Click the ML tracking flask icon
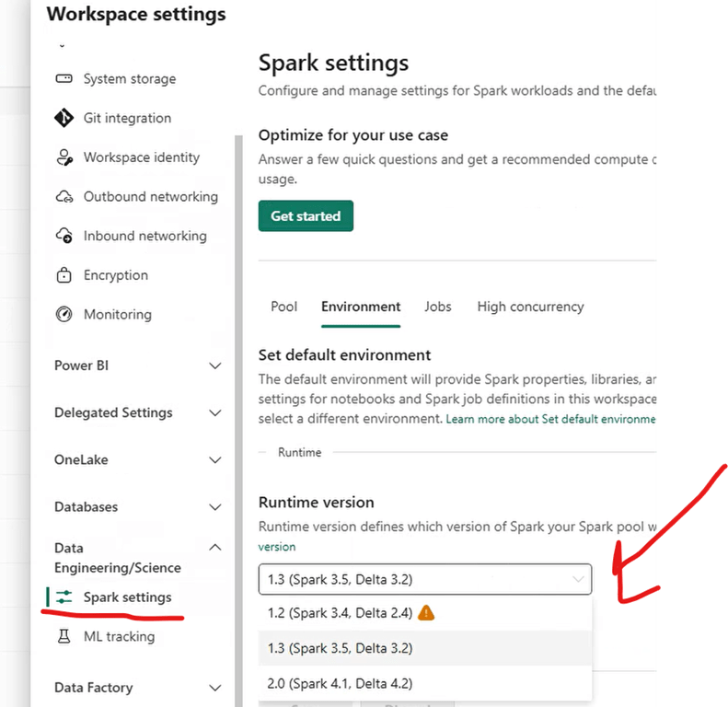Viewport: 728px width, 707px height. [x=64, y=636]
